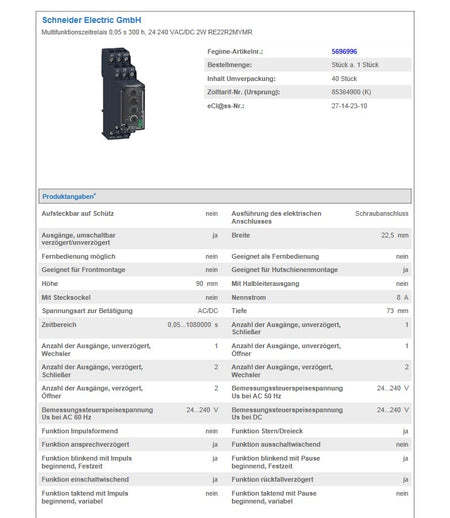Image resolution: width=450 pixels, height=518 pixels.
Task: Select customs tariff number 85364900 (K)
Action: click(x=351, y=92)
